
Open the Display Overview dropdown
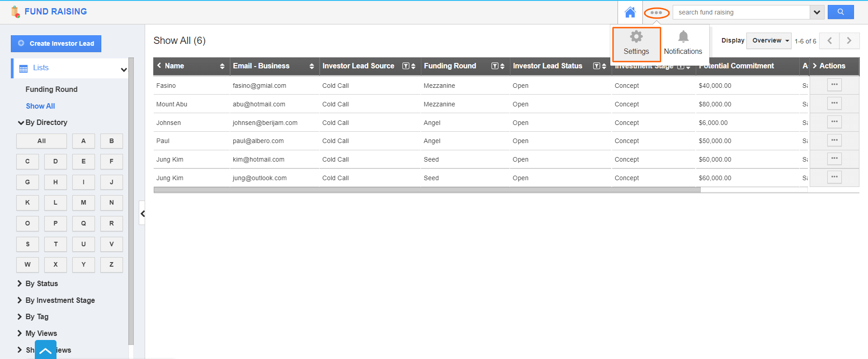coord(769,41)
